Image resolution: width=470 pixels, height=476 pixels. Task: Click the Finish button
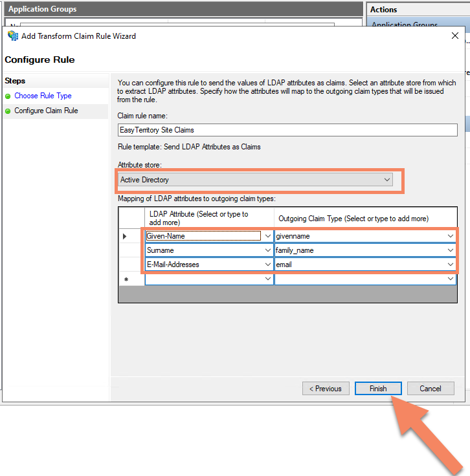click(x=378, y=388)
